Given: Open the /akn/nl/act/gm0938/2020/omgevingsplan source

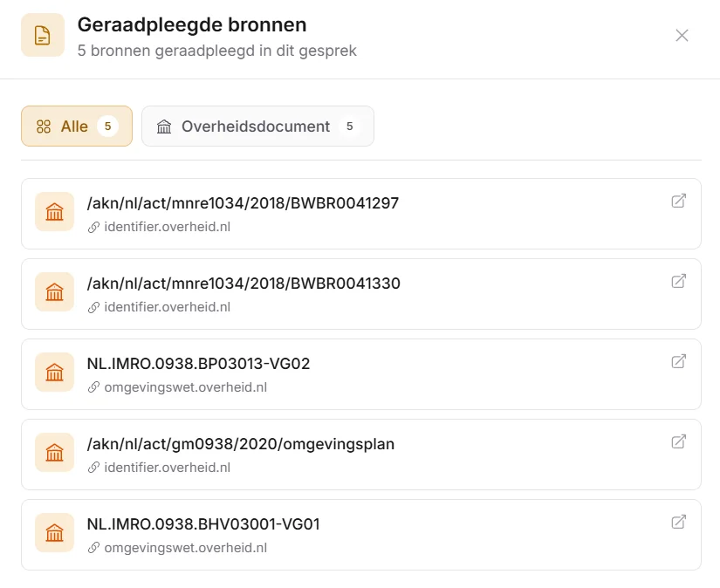Looking at the screenshot, I should pos(240,444).
